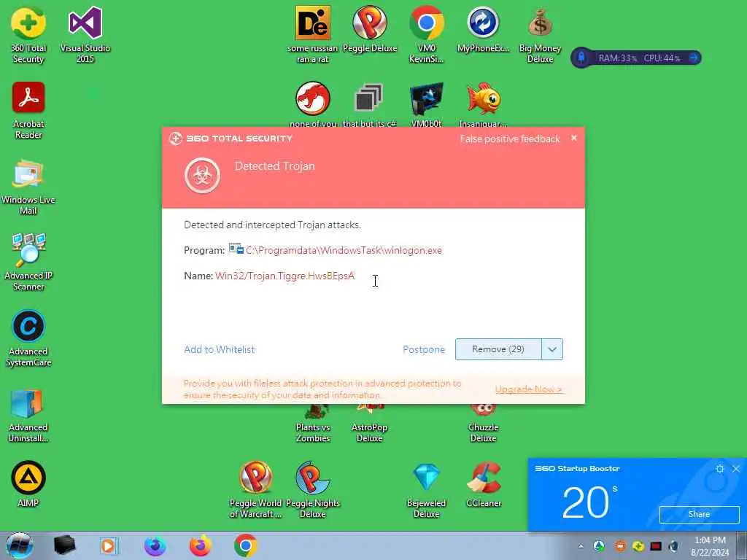Launch Visual Studio 2015 shortcut
The image size is (747, 560).
point(85,34)
